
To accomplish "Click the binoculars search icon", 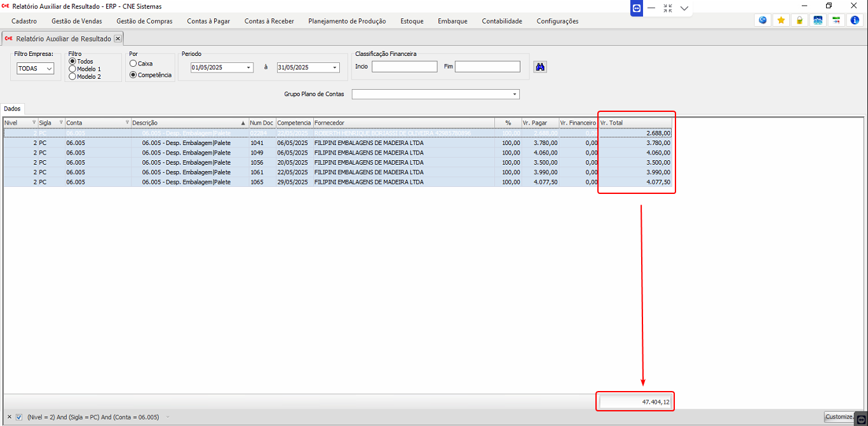I will coord(539,67).
